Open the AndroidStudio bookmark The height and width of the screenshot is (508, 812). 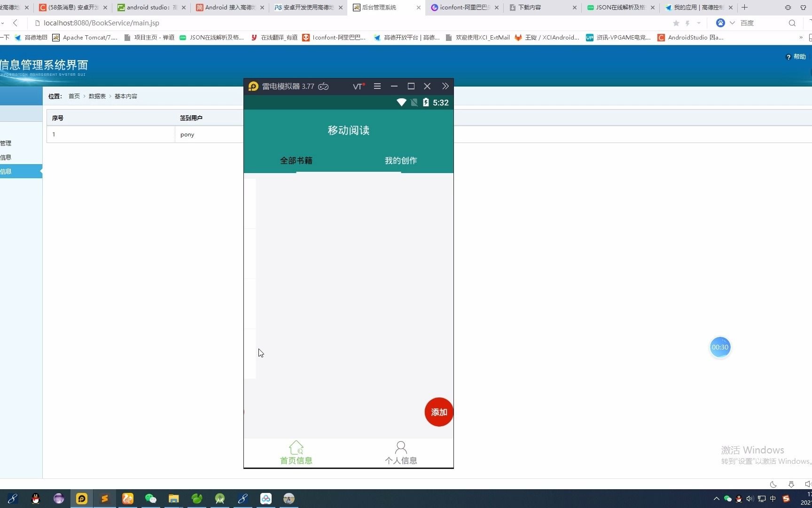(x=690, y=38)
